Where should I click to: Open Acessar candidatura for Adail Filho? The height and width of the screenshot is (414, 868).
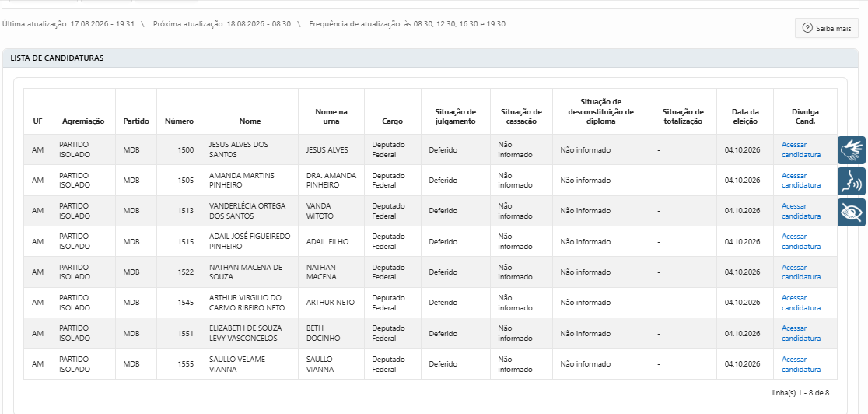click(800, 242)
